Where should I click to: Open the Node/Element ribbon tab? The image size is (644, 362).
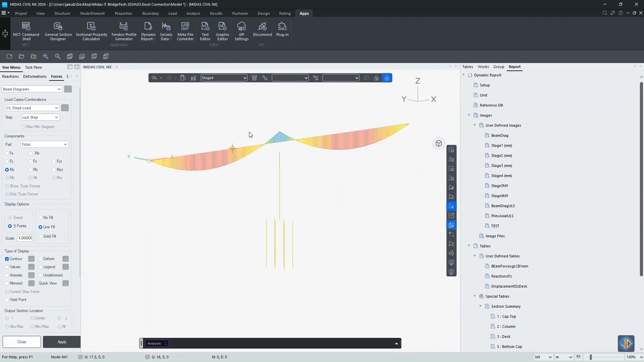(92, 13)
